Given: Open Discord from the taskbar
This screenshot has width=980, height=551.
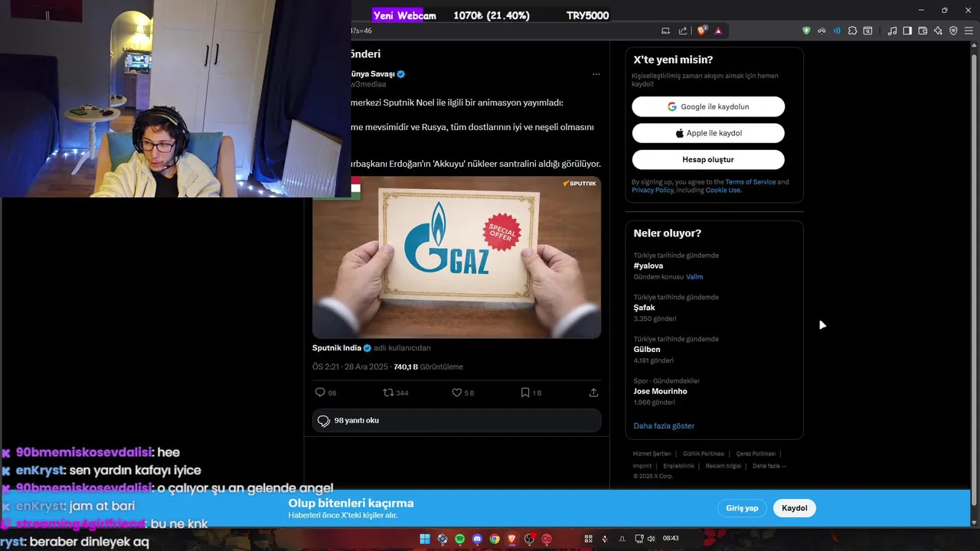Looking at the screenshot, I should pyautogui.click(x=477, y=539).
